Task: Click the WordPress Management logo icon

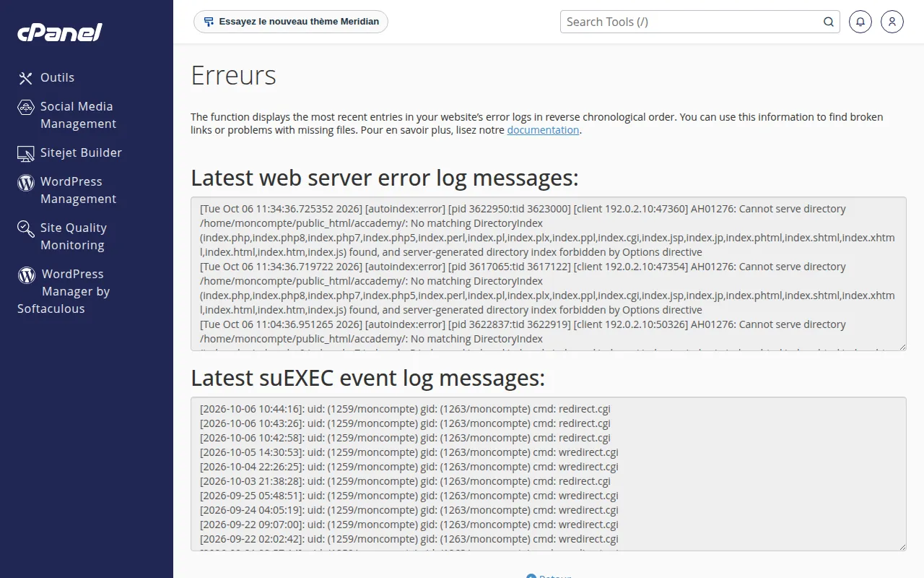Action: coord(26,182)
